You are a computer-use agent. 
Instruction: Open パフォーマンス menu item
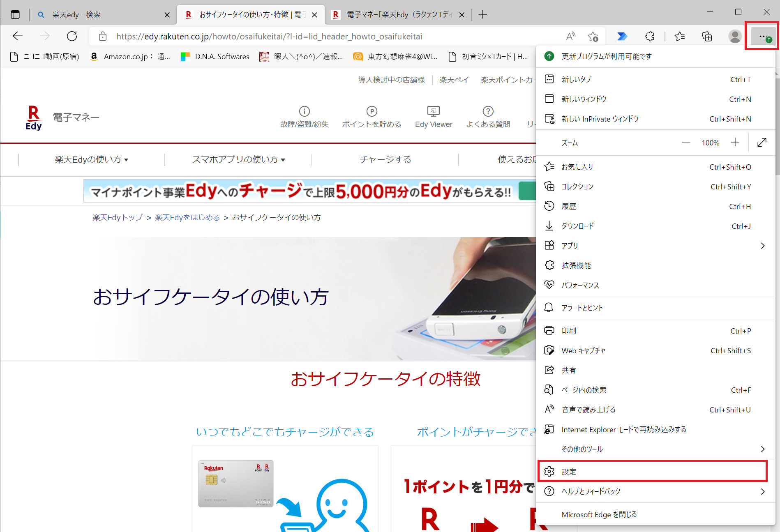pos(656,285)
